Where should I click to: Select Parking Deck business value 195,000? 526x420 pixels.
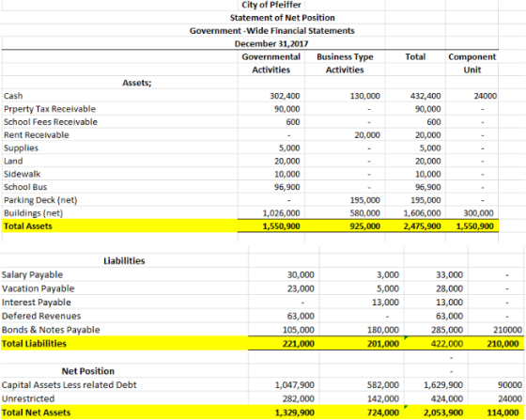[x=365, y=200]
